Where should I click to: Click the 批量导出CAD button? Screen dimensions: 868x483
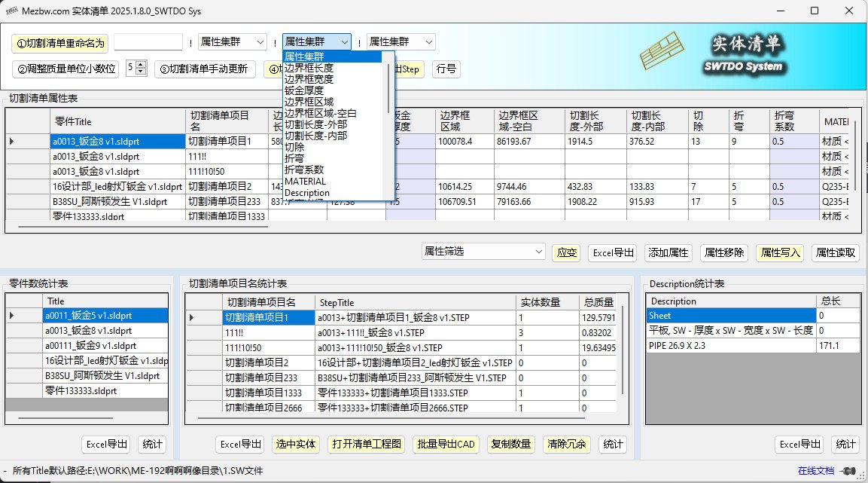[x=446, y=445]
